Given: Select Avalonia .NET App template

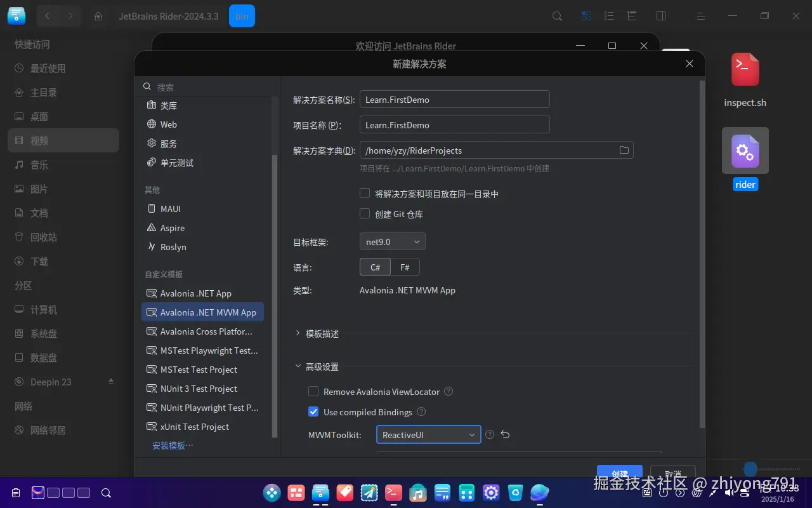Looking at the screenshot, I should tap(202, 293).
